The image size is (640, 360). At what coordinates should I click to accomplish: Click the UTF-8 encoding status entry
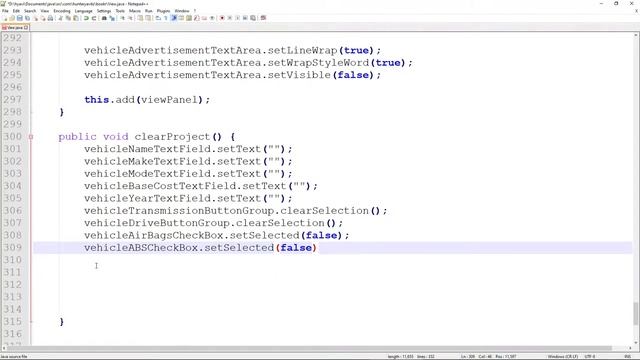pos(590,356)
